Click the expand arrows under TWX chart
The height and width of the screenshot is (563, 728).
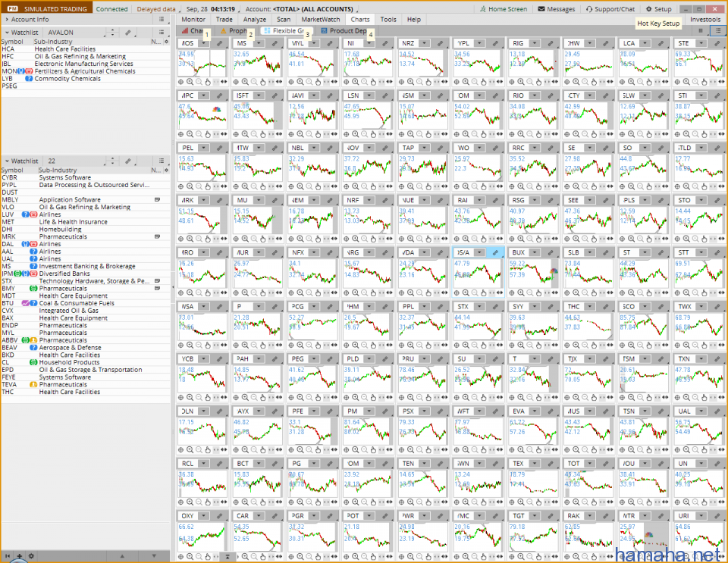720,345
